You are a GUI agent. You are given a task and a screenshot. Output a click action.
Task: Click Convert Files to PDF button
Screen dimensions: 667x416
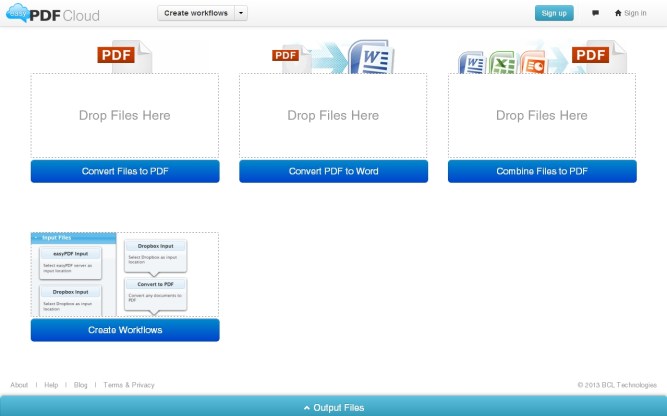click(125, 171)
